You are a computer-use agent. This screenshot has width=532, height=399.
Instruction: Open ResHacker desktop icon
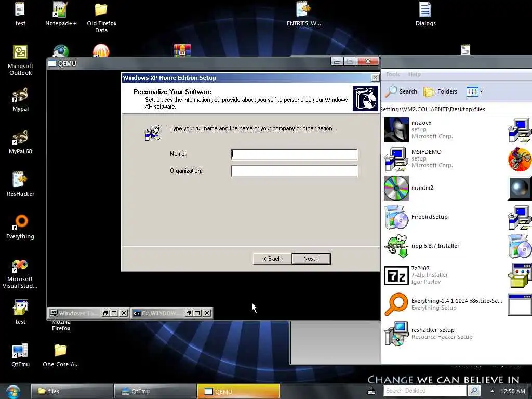(20, 184)
